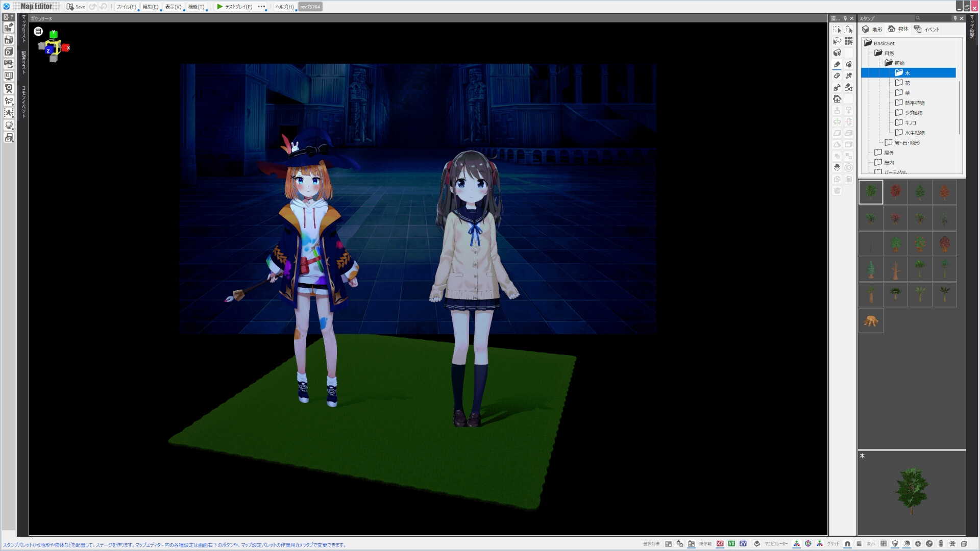Toggle the ZY operation axis
This screenshot has width=980, height=551.
[743, 544]
